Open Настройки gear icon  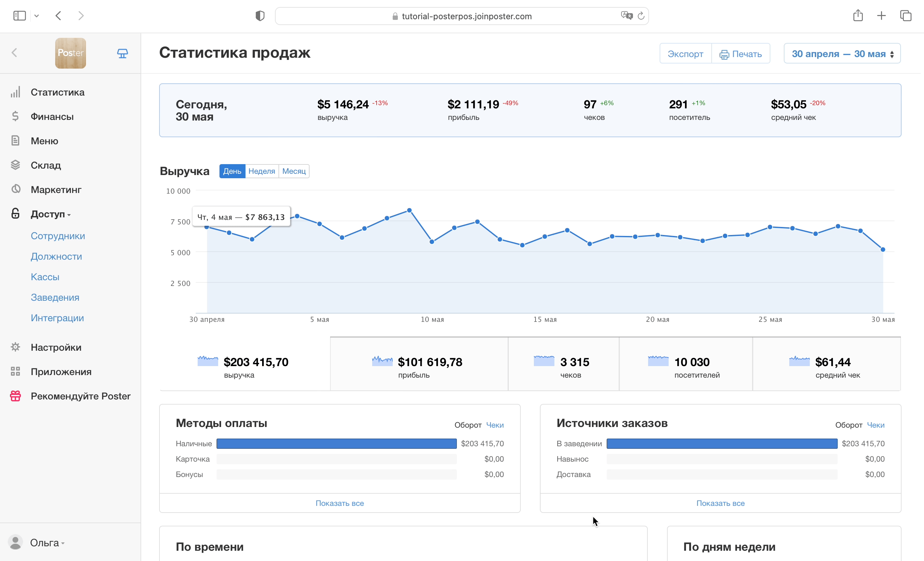tap(15, 347)
